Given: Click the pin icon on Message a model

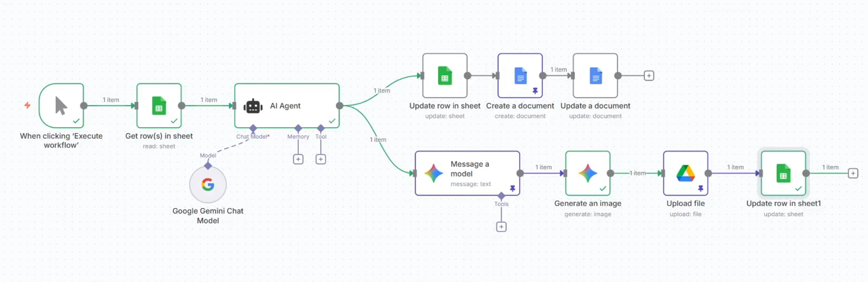Looking at the screenshot, I should click(x=513, y=189).
